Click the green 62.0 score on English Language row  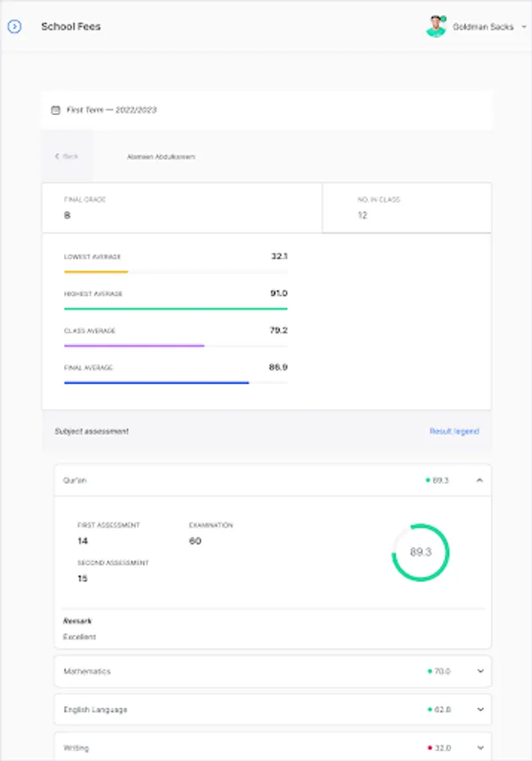coord(442,709)
